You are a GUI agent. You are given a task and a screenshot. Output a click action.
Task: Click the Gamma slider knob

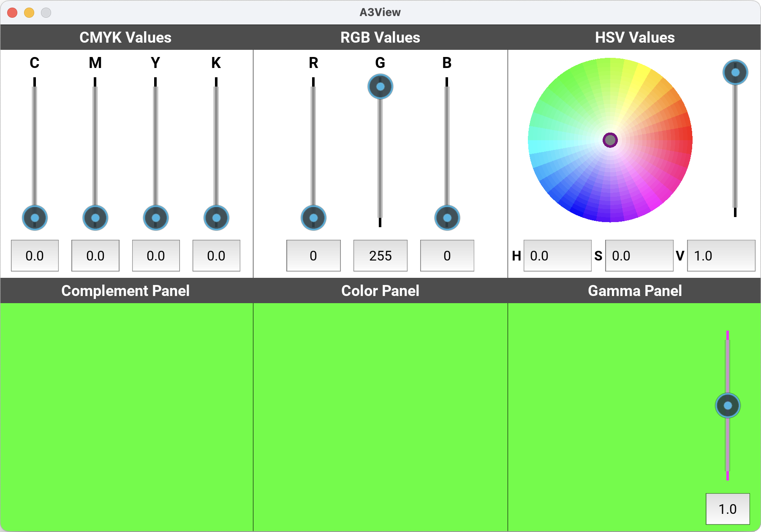pyautogui.click(x=727, y=405)
